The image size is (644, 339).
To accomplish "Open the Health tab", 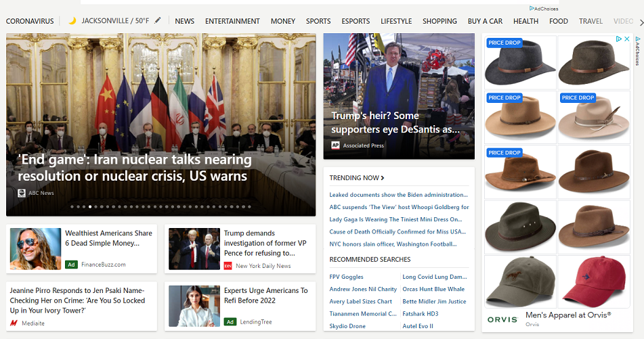I will point(525,21).
